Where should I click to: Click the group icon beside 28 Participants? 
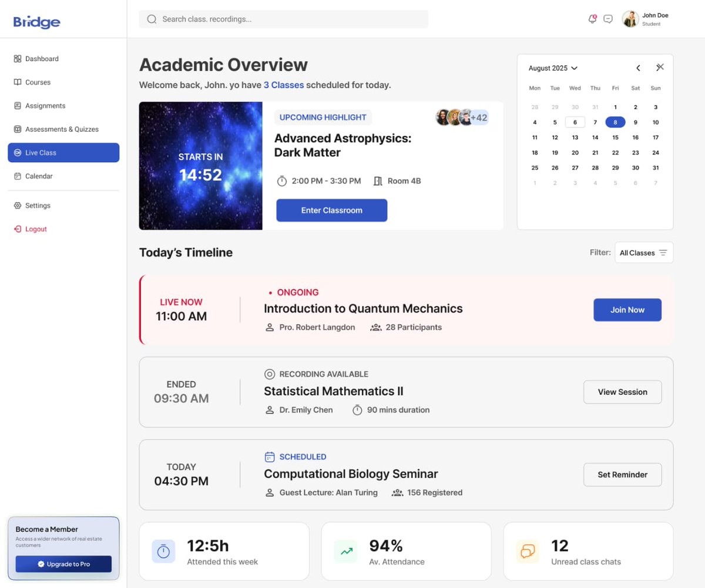(x=376, y=327)
